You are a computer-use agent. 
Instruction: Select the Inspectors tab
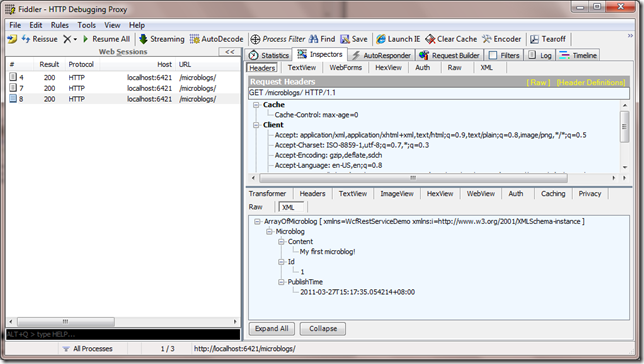(320, 54)
